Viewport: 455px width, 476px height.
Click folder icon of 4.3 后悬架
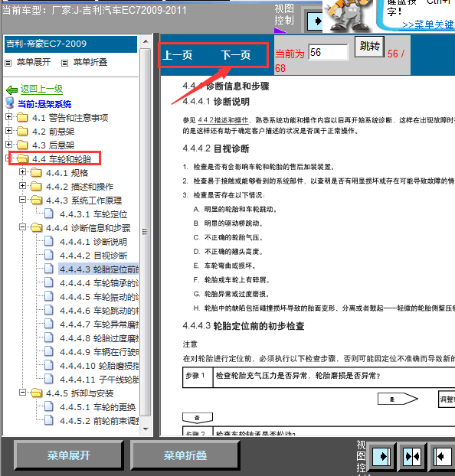pyautogui.click(x=22, y=145)
